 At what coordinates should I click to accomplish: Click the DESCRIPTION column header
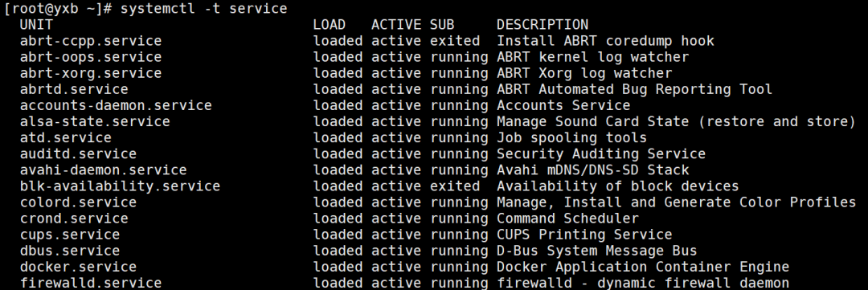coord(542,25)
